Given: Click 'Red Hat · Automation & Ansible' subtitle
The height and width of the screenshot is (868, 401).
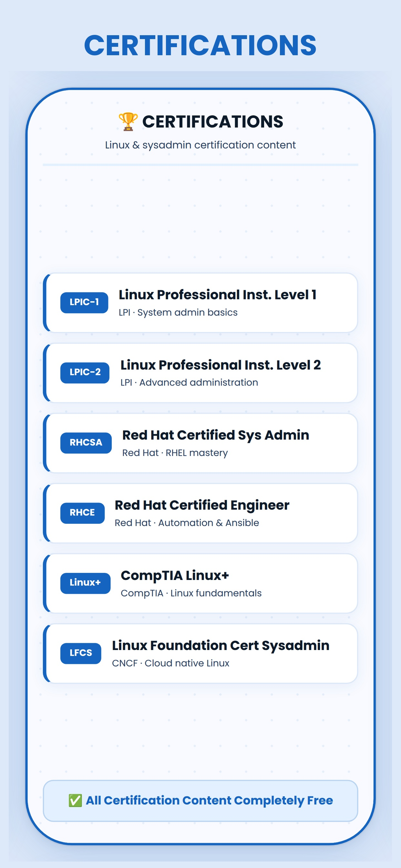Looking at the screenshot, I should [x=187, y=522].
